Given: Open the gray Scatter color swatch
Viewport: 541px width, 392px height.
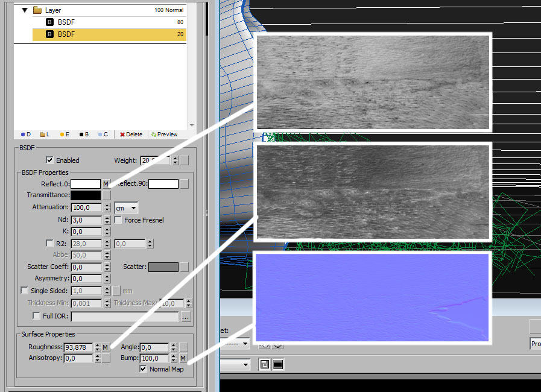Looking at the screenshot, I should click(x=163, y=267).
